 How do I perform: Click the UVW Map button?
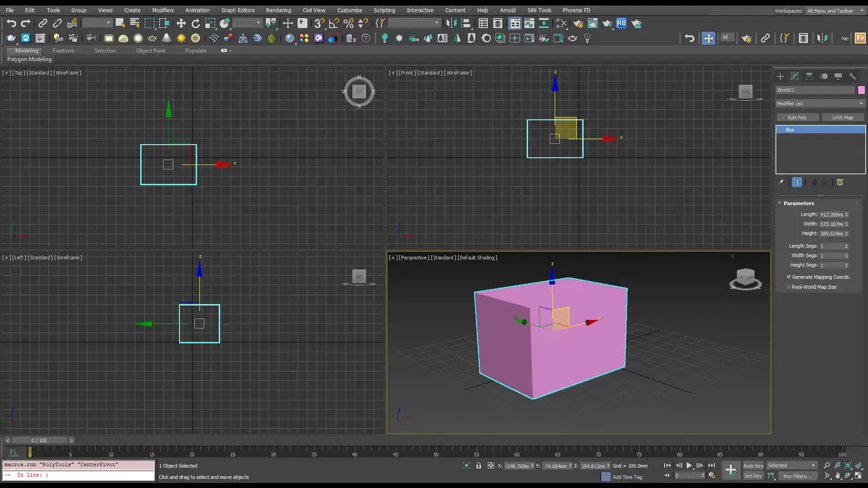click(842, 117)
